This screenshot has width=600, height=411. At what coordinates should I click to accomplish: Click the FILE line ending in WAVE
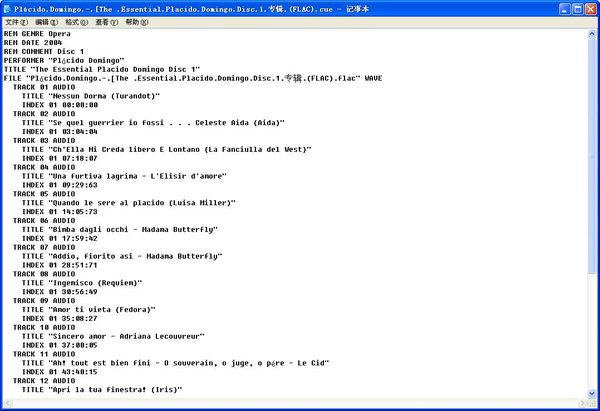193,78
